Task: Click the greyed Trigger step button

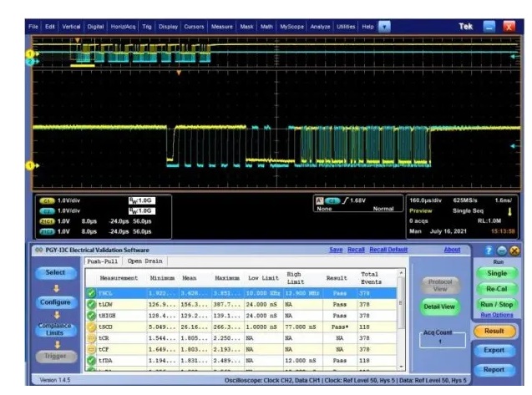Action: 56,356
